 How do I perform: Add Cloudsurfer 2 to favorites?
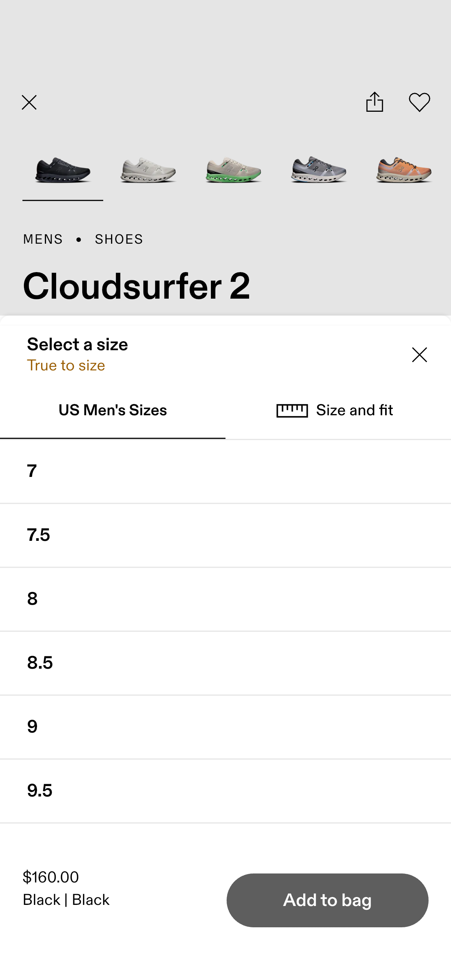tap(420, 102)
